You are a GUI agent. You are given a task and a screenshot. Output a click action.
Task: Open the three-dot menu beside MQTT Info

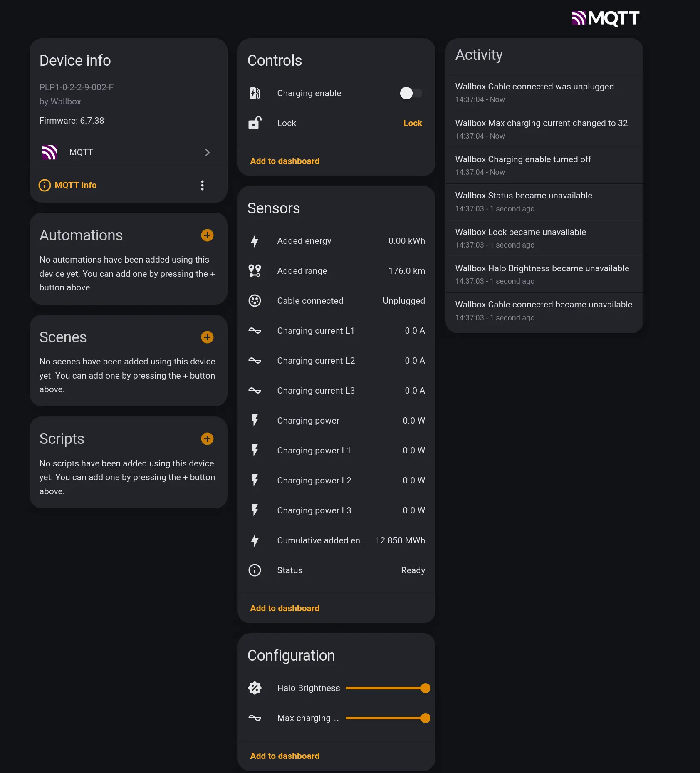pyautogui.click(x=202, y=185)
